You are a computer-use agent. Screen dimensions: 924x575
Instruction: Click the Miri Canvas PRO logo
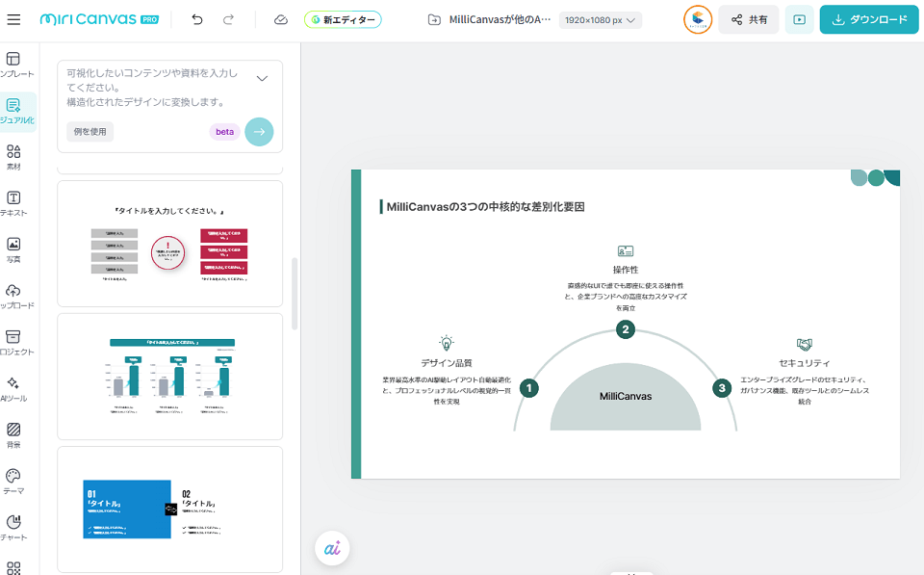99,19
